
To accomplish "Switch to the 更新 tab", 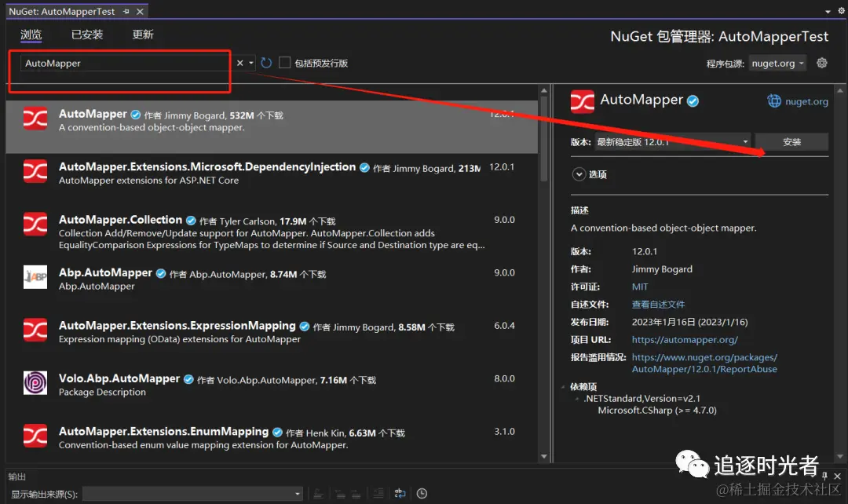I will [x=143, y=35].
